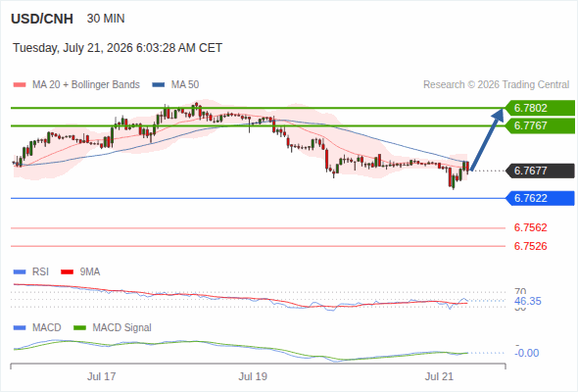Click the Jul 19 date axis label
The image size is (578, 392).
point(253,376)
